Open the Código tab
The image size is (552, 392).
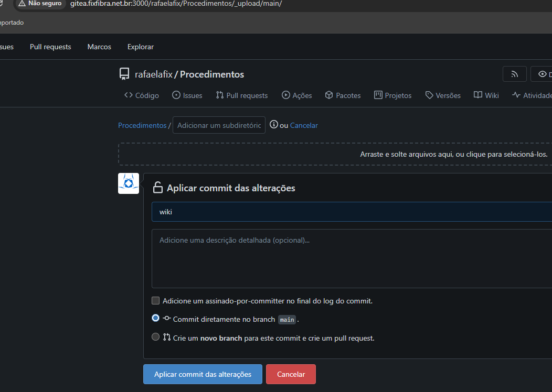coord(142,95)
